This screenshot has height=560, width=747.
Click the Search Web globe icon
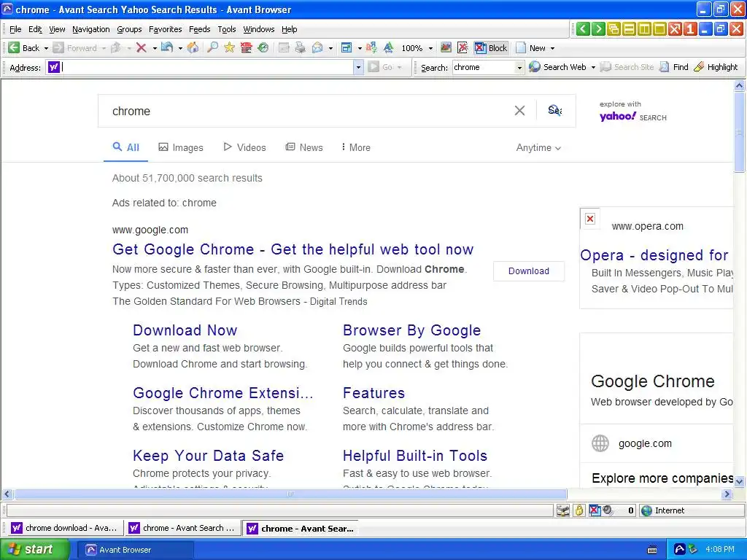pos(535,66)
